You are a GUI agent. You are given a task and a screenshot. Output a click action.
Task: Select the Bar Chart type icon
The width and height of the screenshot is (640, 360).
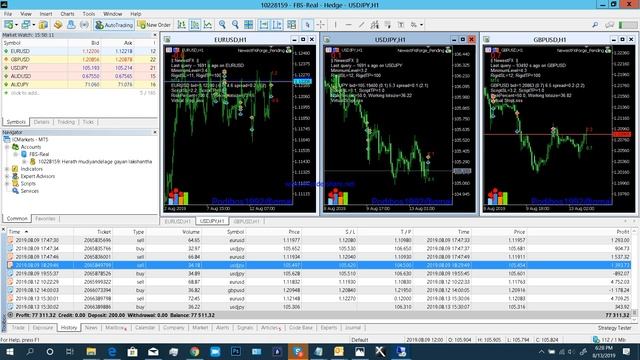point(182,25)
